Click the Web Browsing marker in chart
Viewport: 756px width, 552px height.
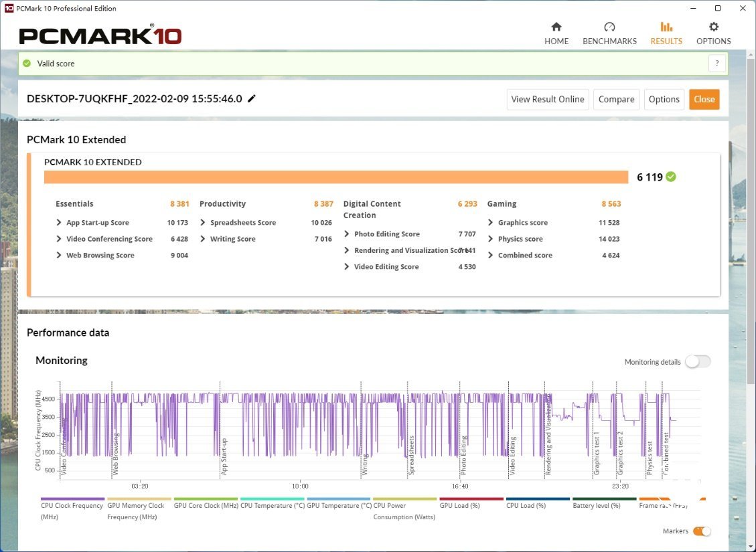(x=115, y=455)
